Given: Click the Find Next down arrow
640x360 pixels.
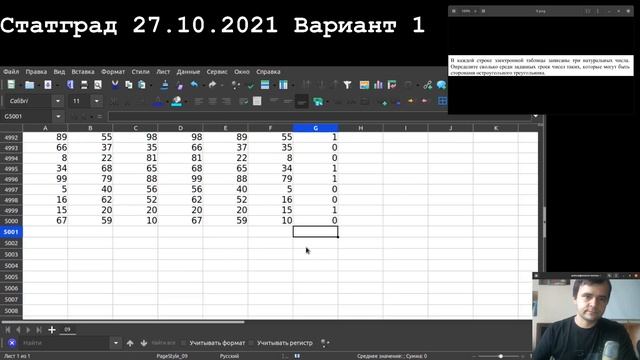Looking at the screenshot, I should click(x=144, y=343).
